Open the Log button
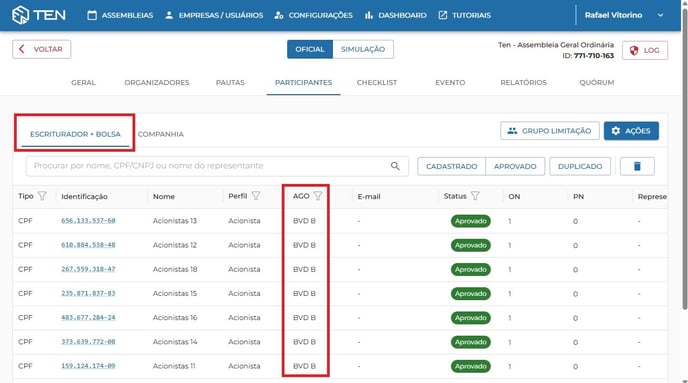Screen dimensions: 688x383 [x=645, y=50]
